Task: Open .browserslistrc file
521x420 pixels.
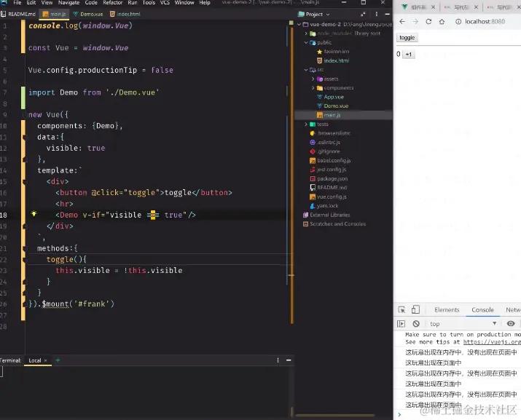Action: pos(330,133)
